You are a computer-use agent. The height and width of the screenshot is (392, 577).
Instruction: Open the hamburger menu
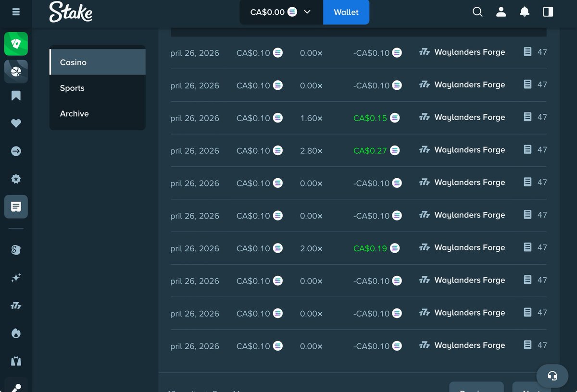click(16, 12)
